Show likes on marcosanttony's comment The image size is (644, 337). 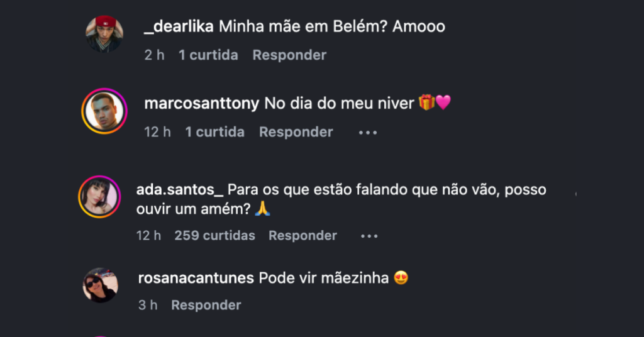tap(214, 132)
